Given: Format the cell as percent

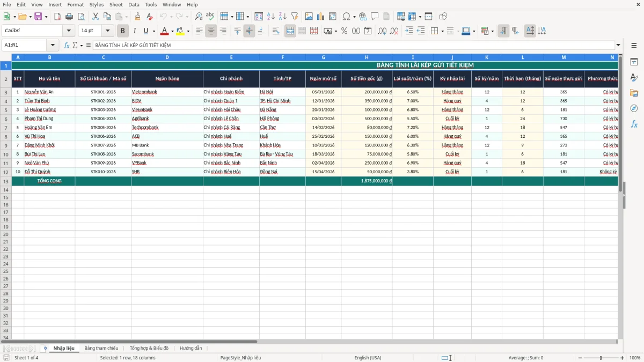Looking at the screenshot, I should pos(344,31).
